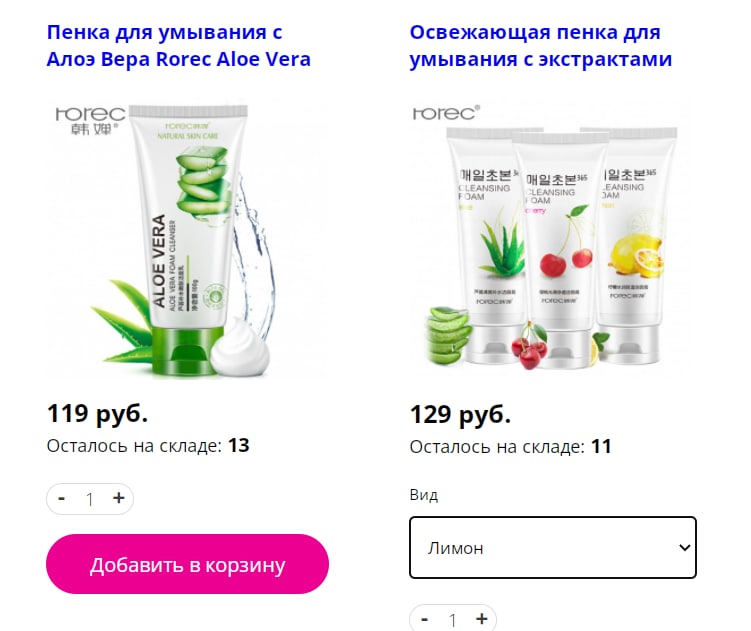The width and height of the screenshot is (751, 631).
Task: Decrease quantity of Aloe Vera foam
Action: coord(62,499)
